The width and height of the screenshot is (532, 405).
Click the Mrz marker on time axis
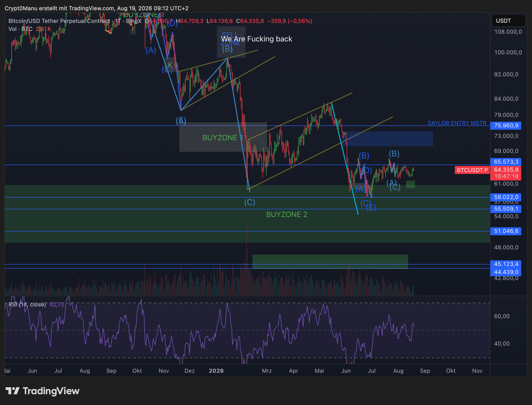click(x=267, y=371)
